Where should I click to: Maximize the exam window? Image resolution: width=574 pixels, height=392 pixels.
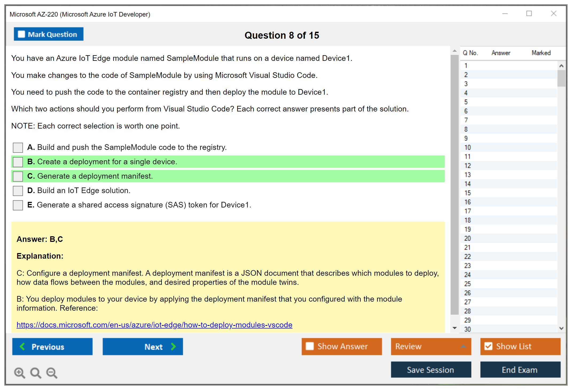pos(529,14)
